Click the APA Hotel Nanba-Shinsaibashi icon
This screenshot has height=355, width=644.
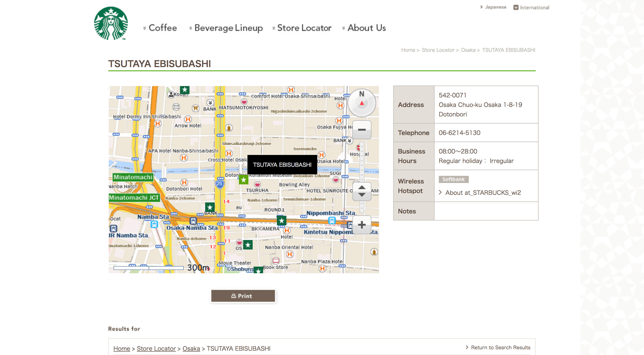coord(184,158)
